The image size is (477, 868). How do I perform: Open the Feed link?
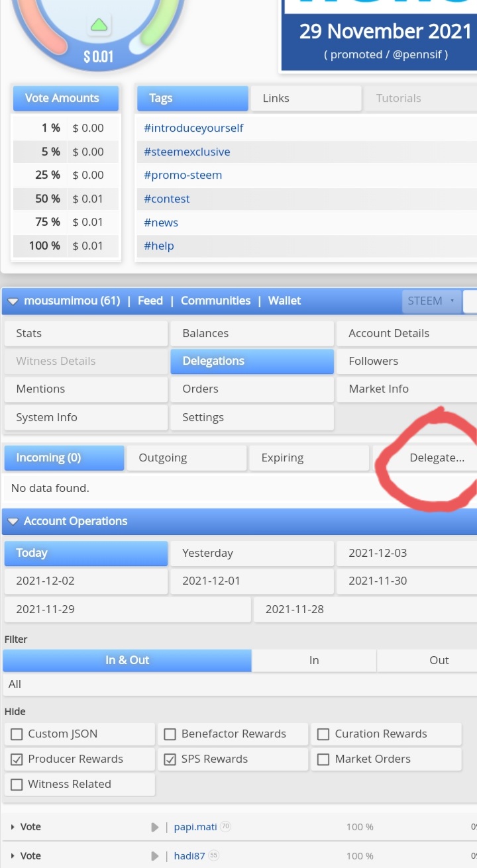(150, 301)
